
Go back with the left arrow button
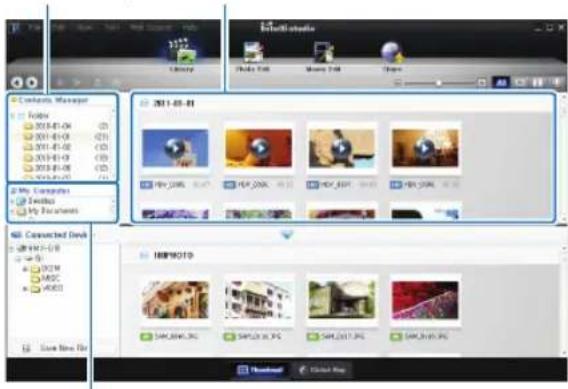coord(17,83)
